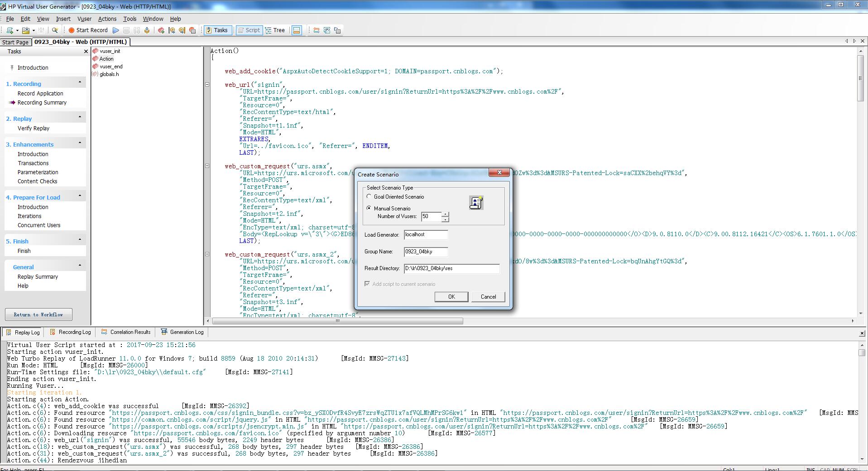This screenshot has height=471, width=868.
Task: Collapse the 4. Prepare For Load section
Action: click(x=80, y=196)
